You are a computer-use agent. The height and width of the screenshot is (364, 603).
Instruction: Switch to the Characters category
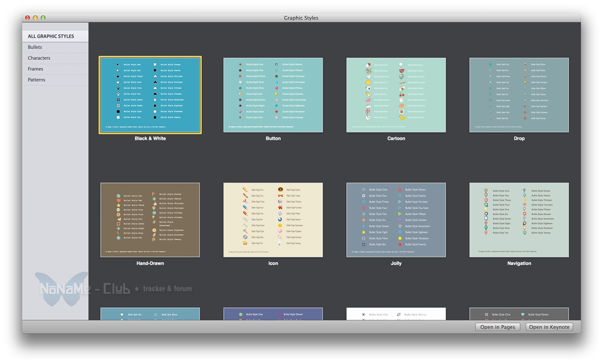tap(39, 58)
